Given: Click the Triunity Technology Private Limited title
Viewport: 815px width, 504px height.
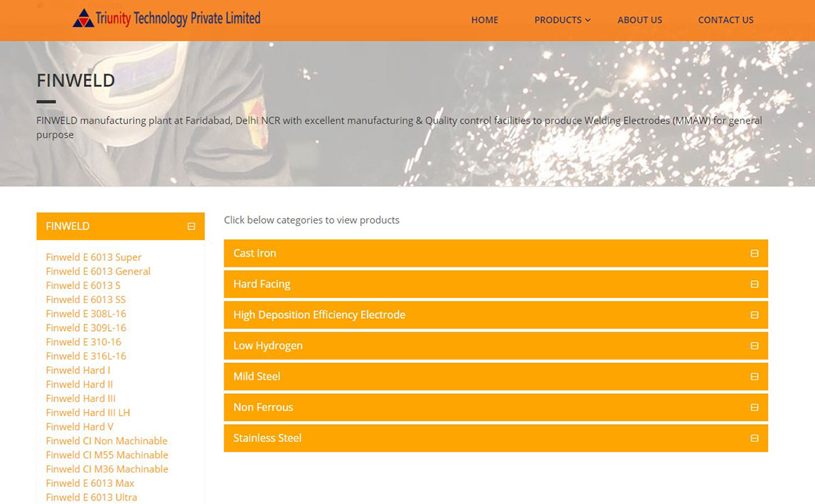Looking at the screenshot, I should (x=178, y=19).
